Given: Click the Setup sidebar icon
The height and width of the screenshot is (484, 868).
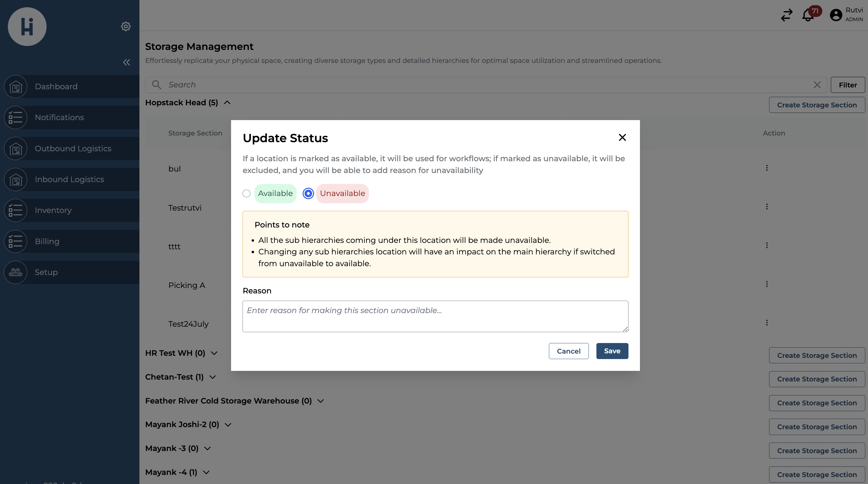Looking at the screenshot, I should point(15,272).
